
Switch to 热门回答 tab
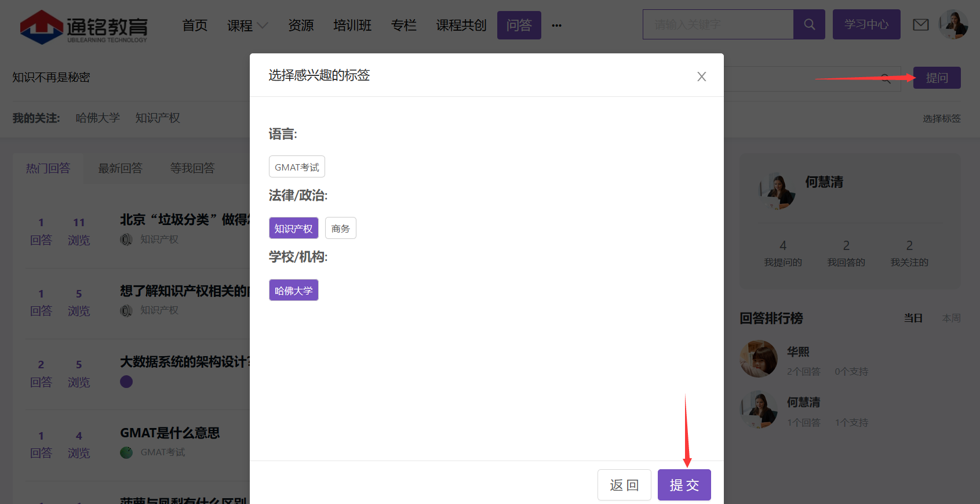[x=48, y=169]
